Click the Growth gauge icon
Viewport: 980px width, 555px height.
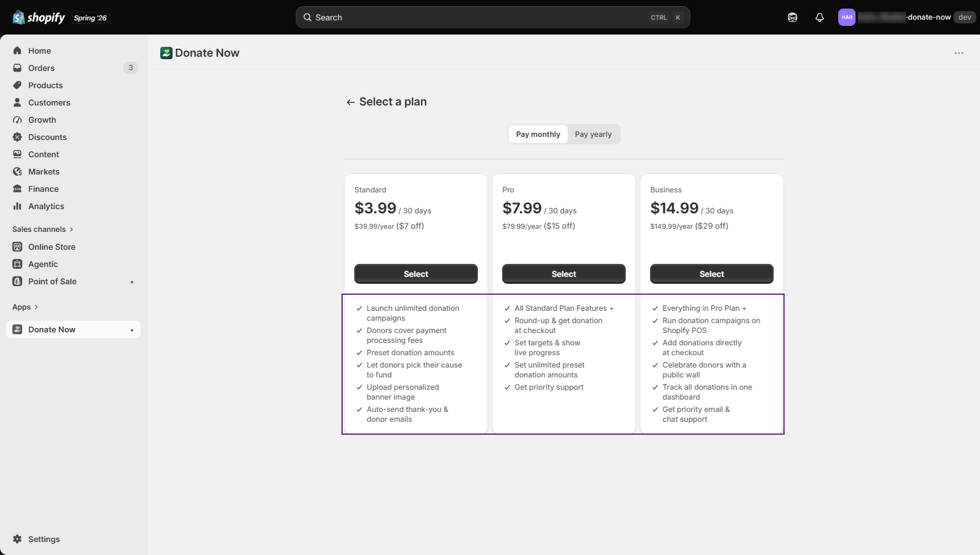pyautogui.click(x=17, y=120)
